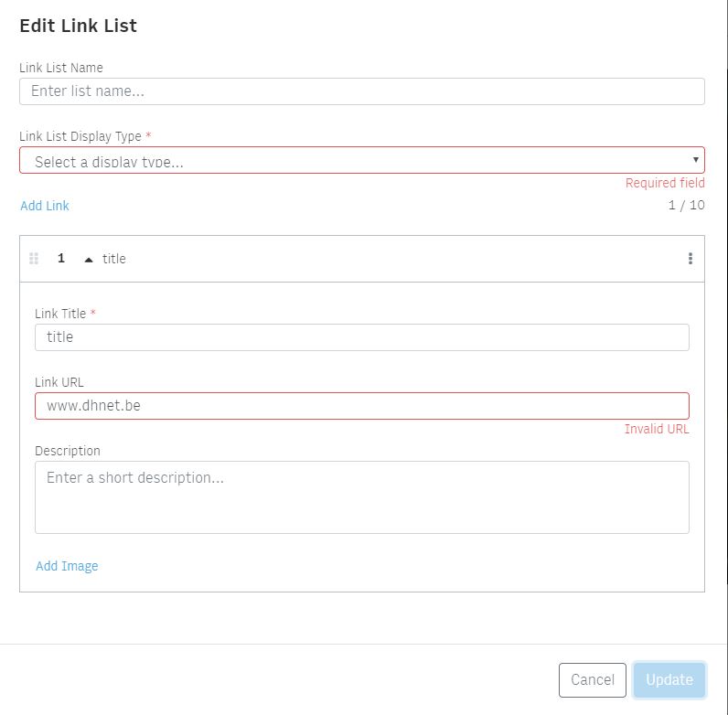This screenshot has height=715, width=728.
Task: Click the Invalid URL error message
Action: click(x=657, y=429)
